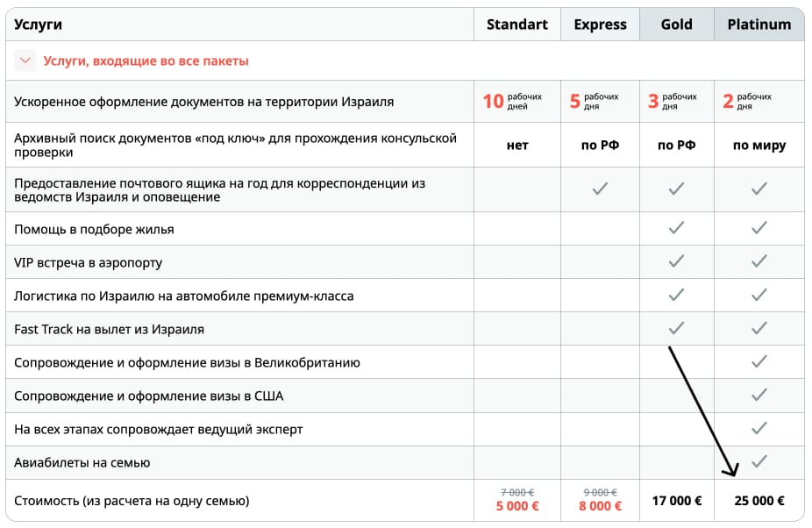The image size is (812, 528).
Task: Switch to the Platinum column header
Action: (759, 24)
